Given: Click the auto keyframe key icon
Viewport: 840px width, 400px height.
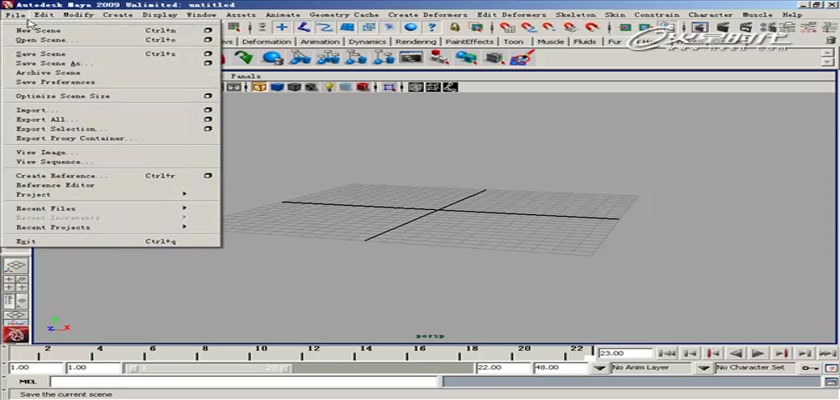Looking at the screenshot, I should [x=808, y=368].
